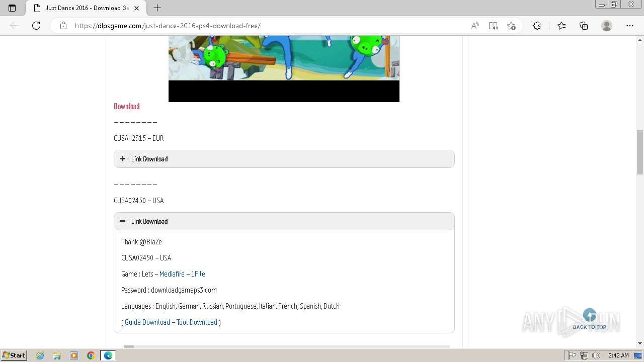Open a new browser tab

pos(157,8)
